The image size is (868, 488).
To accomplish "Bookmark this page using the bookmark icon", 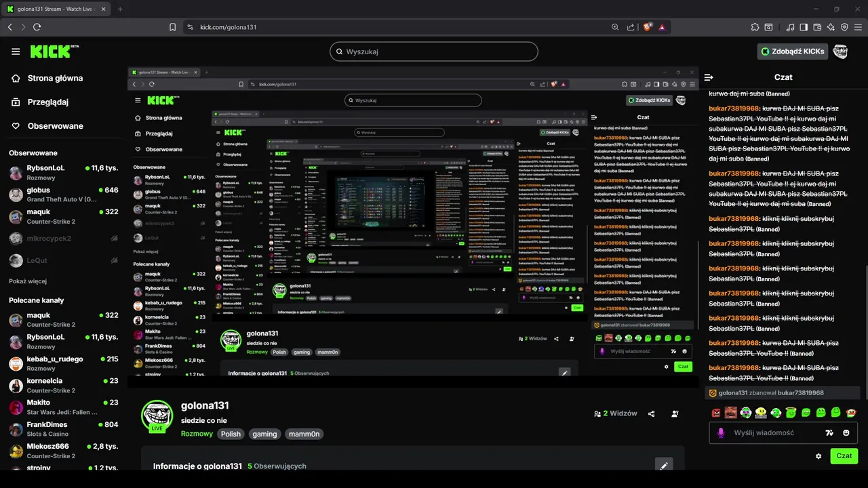I will (x=173, y=27).
